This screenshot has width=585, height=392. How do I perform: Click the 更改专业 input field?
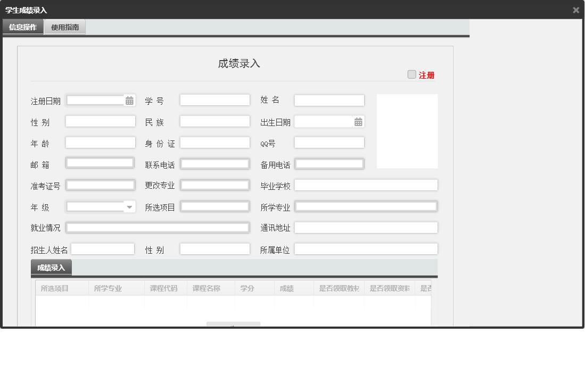[x=215, y=185]
